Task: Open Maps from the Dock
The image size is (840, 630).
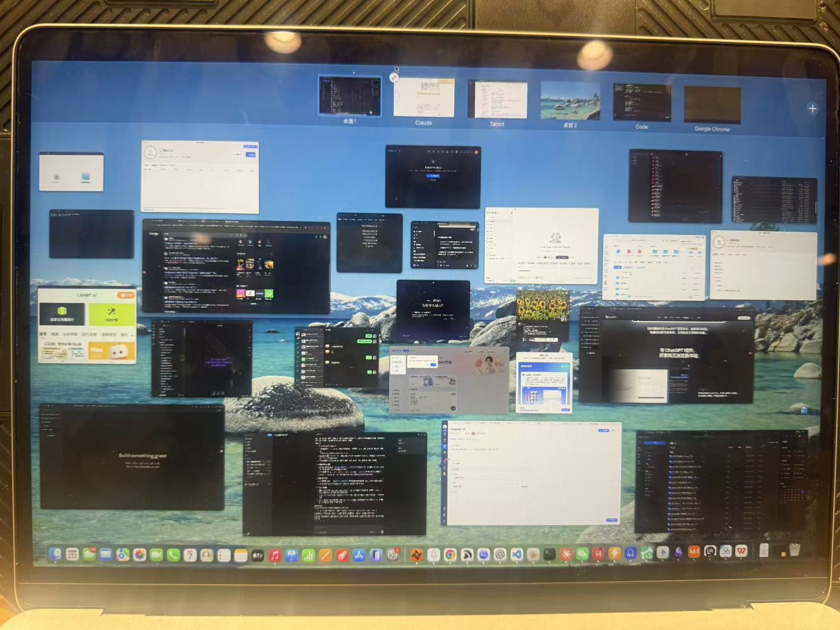Action: click(123, 555)
